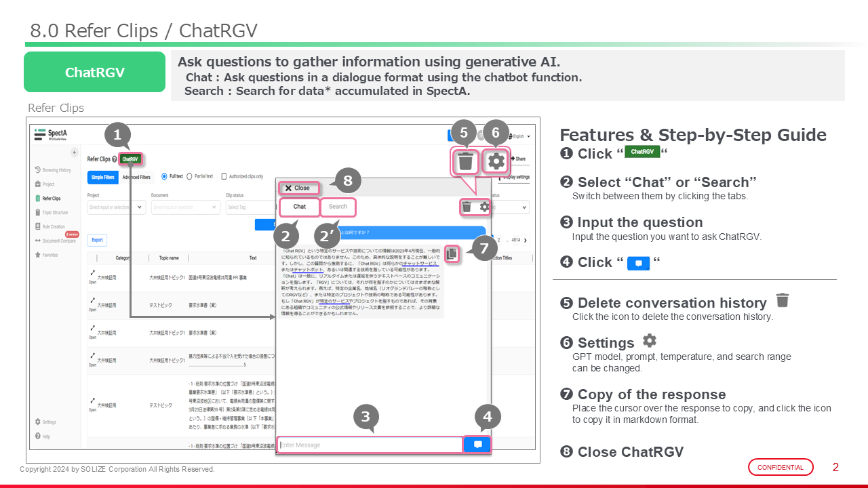
Task: Click the Enter Message input field
Action: 370,445
